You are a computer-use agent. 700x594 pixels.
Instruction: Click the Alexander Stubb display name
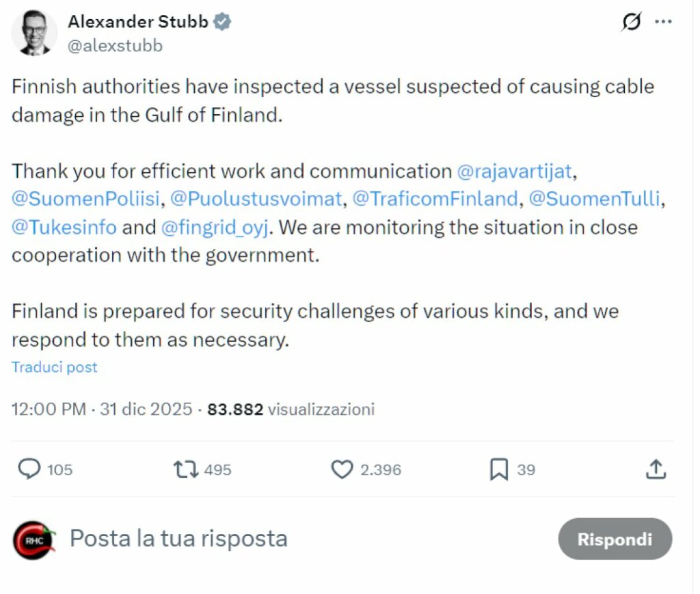coord(137,22)
